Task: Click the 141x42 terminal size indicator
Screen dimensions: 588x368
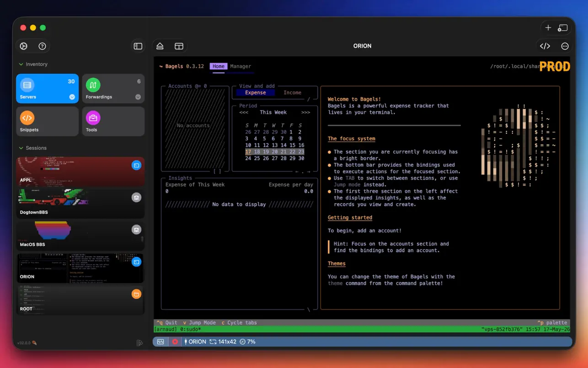Action: point(223,342)
